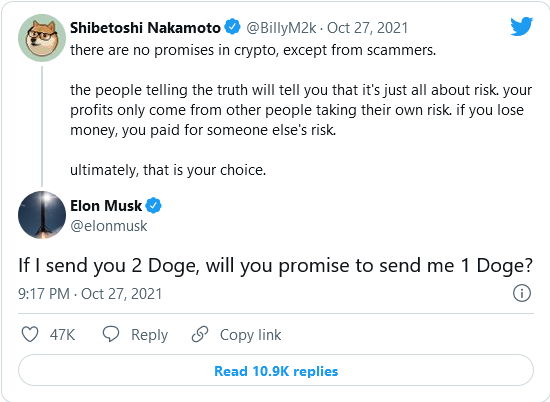Click the Twitter bird logo
The height and width of the screenshot is (402, 550).
click(x=522, y=26)
